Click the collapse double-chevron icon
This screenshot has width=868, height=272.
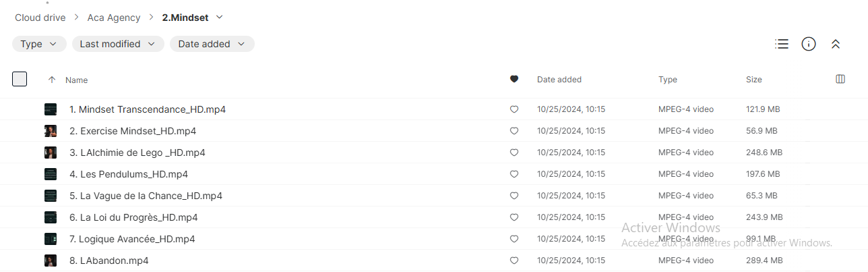836,44
